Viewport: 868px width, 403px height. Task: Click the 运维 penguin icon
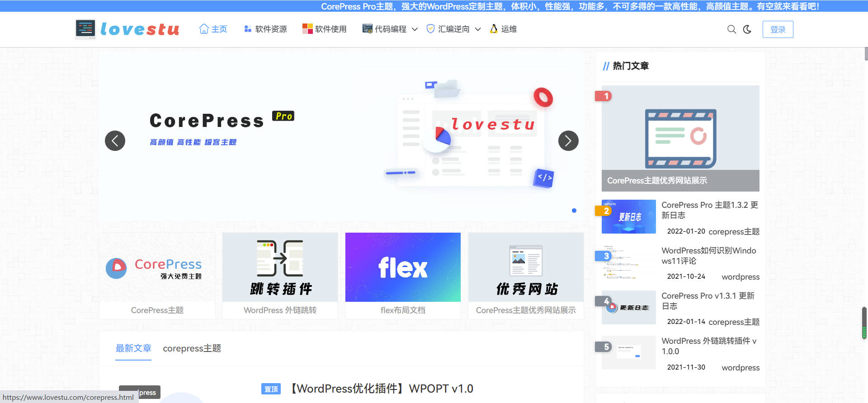click(x=494, y=29)
